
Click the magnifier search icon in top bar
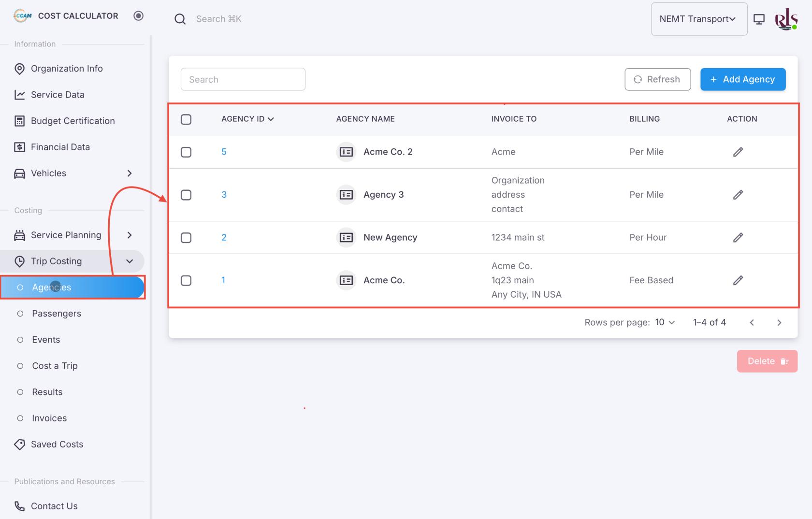tap(180, 19)
